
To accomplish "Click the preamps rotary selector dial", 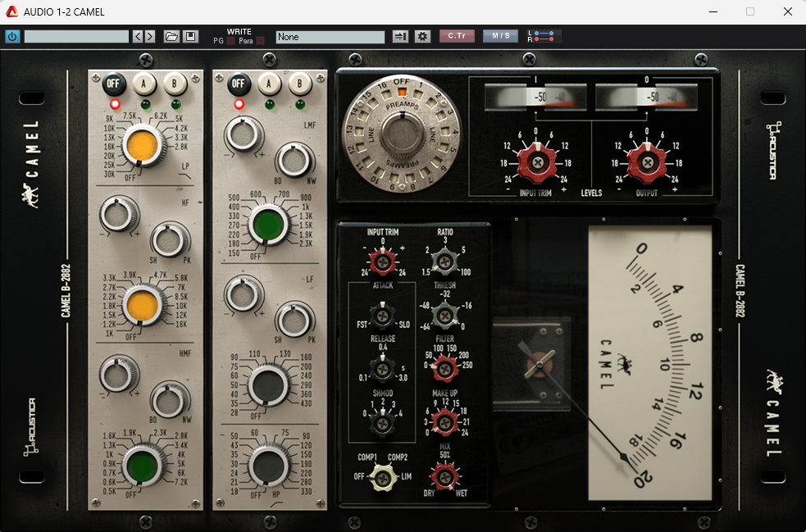I will pyautogui.click(x=401, y=134).
